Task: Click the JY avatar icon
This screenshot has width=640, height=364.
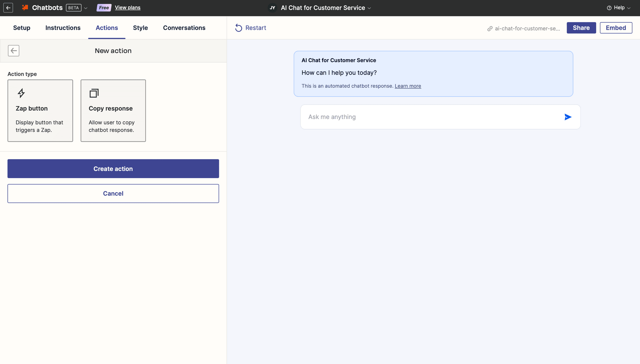Action: [272, 8]
